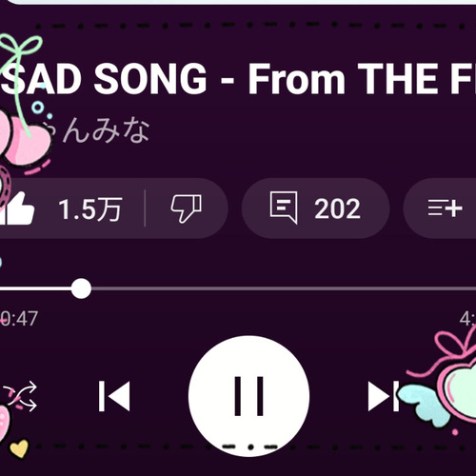Viewport: 476px width, 476px height.
Task: Click the 202 comments count
Action: pos(337,208)
